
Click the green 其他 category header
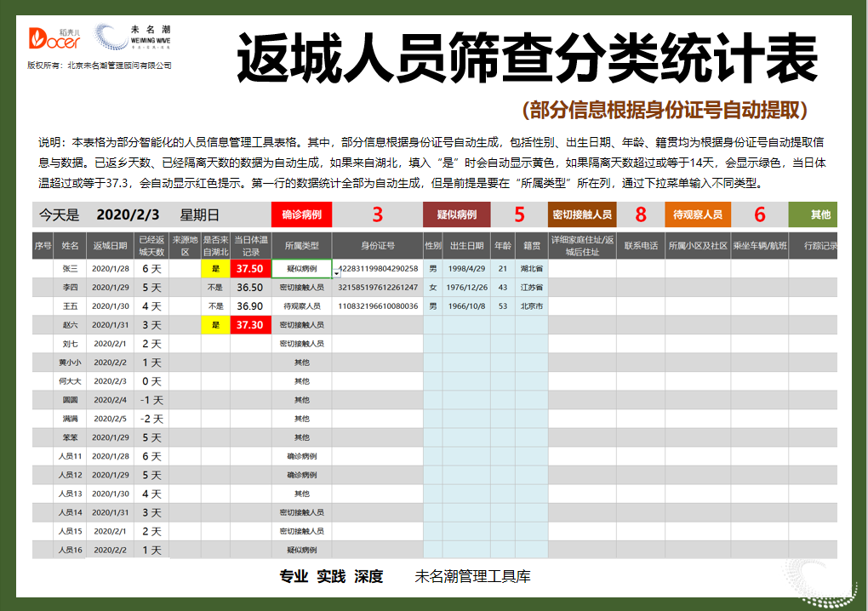coord(816,215)
